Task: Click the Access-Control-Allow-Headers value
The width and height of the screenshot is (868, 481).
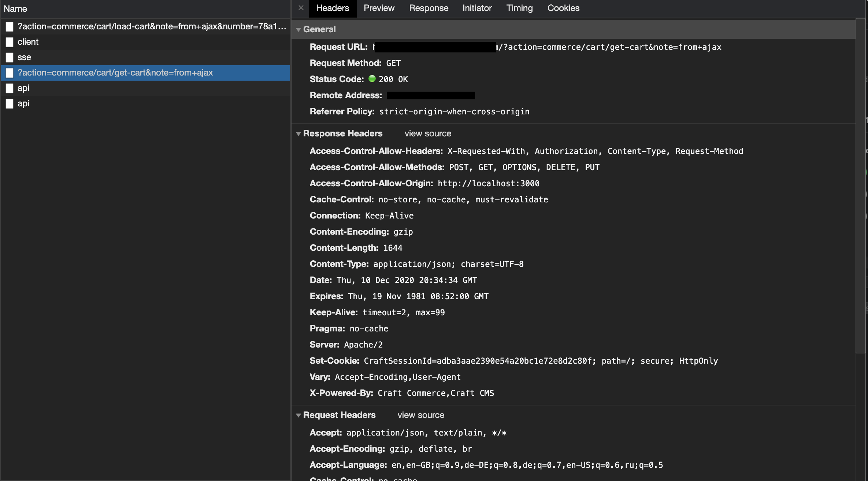Action: pos(595,151)
